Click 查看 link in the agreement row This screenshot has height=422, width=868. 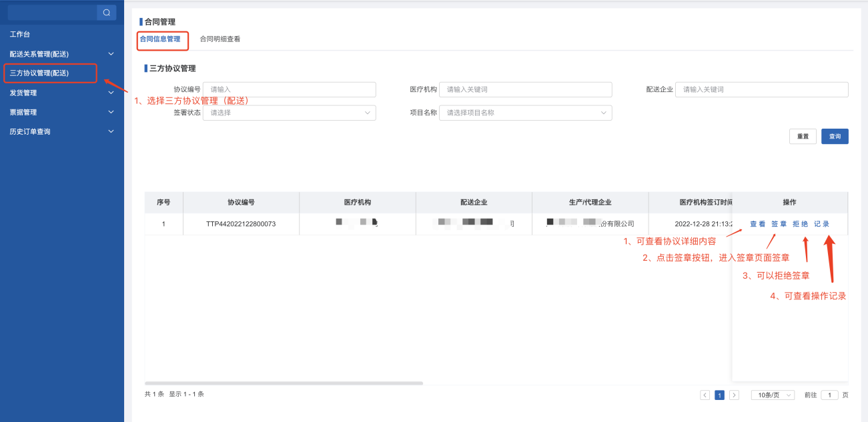click(x=757, y=224)
